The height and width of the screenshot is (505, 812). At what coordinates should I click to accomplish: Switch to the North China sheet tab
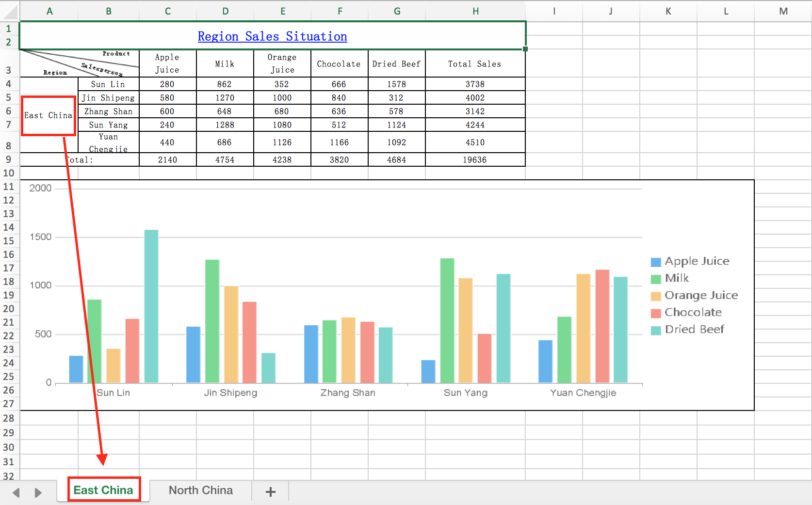(201, 490)
